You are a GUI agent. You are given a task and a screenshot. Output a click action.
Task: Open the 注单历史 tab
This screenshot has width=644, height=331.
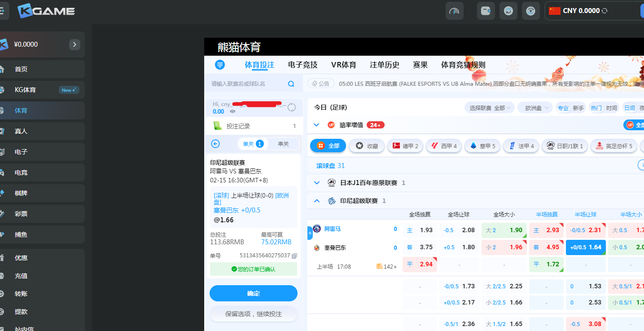coord(384,65)
